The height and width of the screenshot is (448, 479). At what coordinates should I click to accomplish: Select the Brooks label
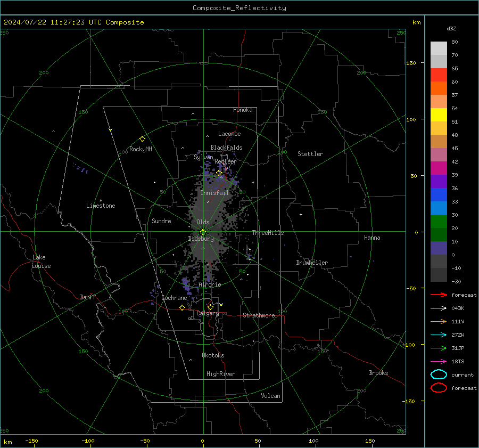[x=378, y=373]
